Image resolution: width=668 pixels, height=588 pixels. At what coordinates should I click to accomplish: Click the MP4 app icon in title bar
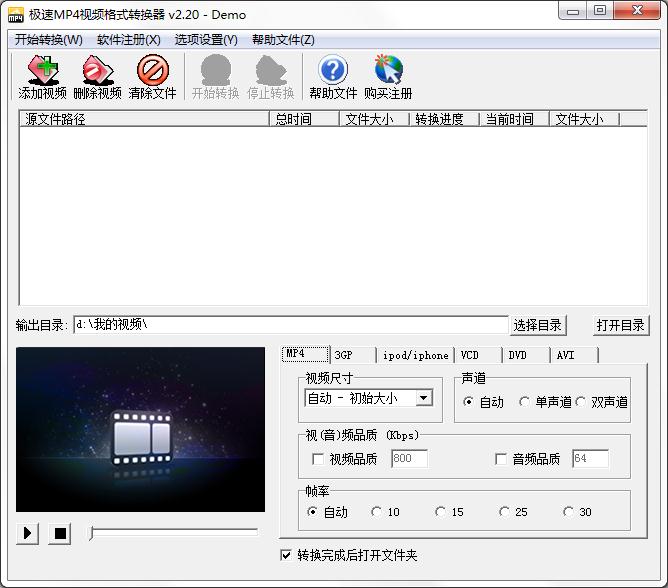[x=16, y=15]
